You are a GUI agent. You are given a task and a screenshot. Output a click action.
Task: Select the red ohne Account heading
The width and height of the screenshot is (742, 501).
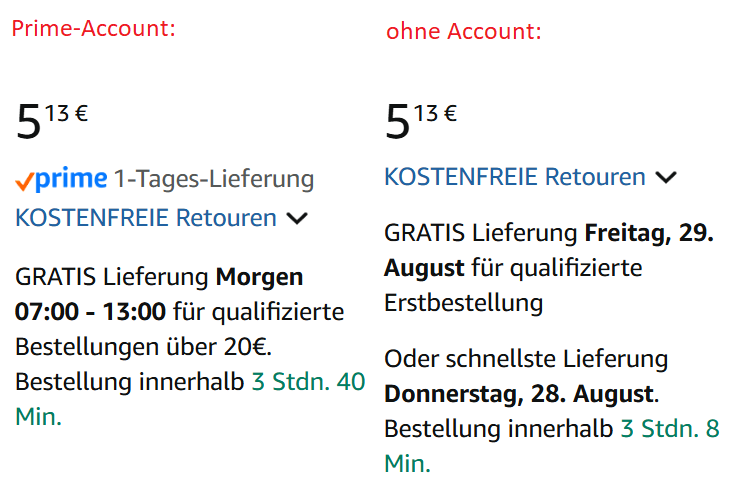(x=464, y=32)
